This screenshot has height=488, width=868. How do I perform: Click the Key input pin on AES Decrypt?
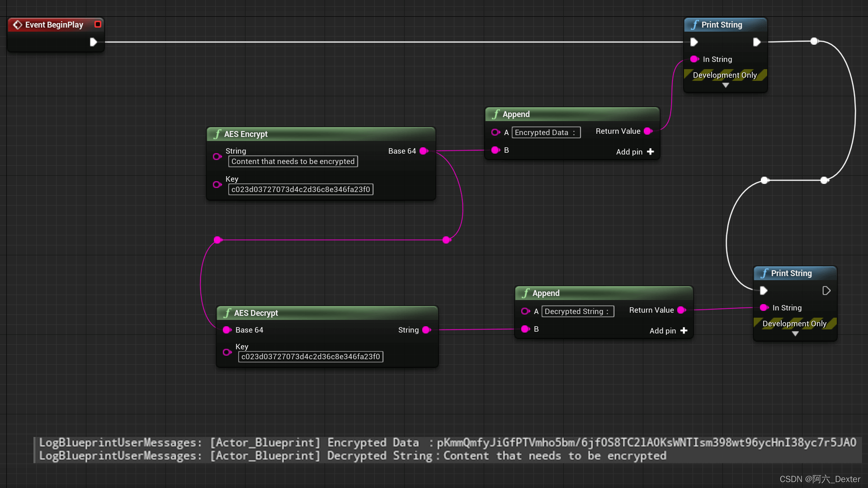227,352
